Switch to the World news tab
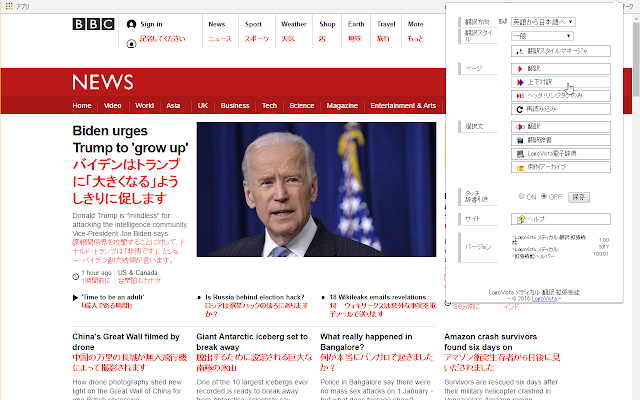 tap(144, 105)
